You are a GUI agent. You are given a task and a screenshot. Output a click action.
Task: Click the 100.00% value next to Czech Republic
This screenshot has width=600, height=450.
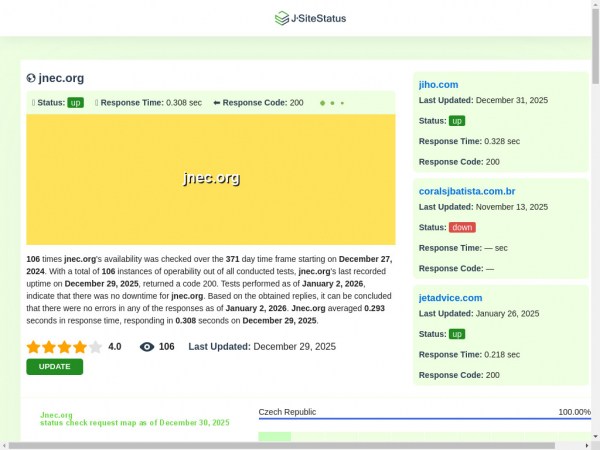(x=574, y=412)
